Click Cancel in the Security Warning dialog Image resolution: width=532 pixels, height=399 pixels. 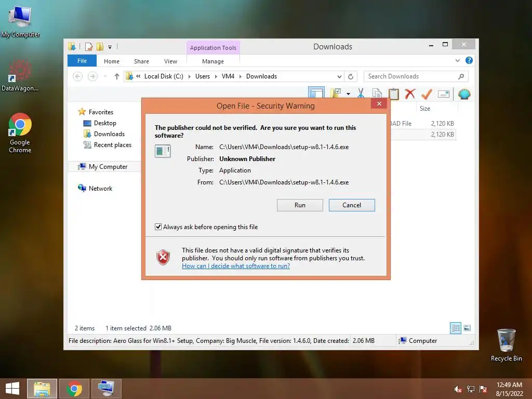tap(352, 205)
